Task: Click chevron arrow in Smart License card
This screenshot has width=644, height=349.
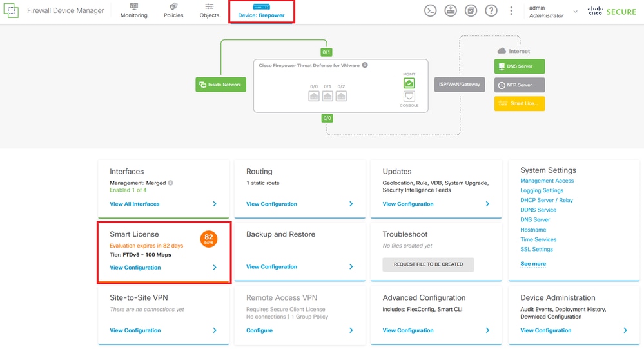Action: (x=215, y=268)
